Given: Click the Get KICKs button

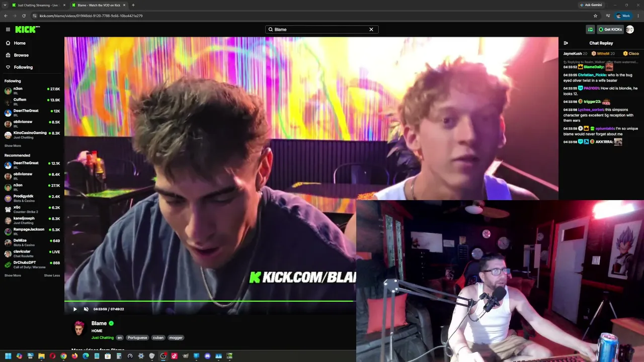Looking at the screenshot, I should (610, 29).
